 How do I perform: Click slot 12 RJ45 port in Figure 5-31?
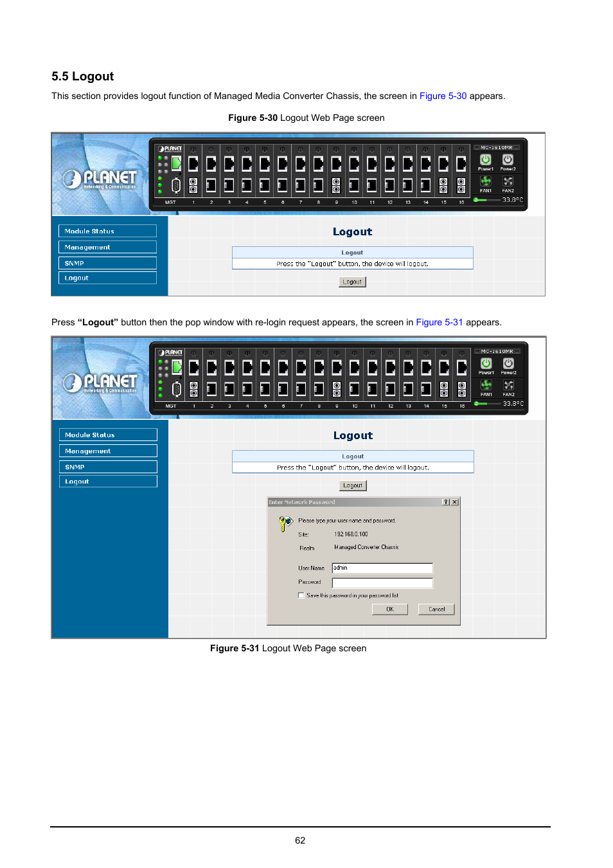[x=390, y=368]
